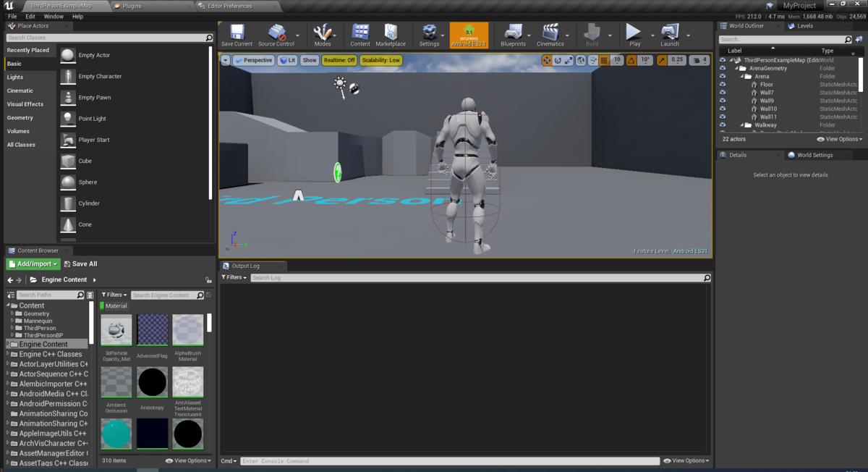Toggle visibility of Wall9 in World Outliner
868x472 pixels.
(x=723, y=101)
